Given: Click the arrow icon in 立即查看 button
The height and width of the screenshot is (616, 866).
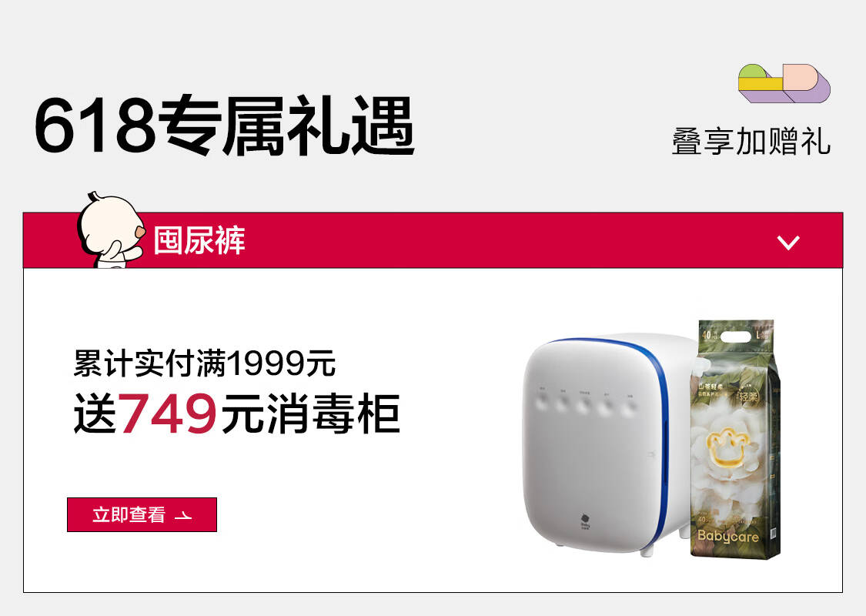Looking at the screenshot, I should coord(182,515).
